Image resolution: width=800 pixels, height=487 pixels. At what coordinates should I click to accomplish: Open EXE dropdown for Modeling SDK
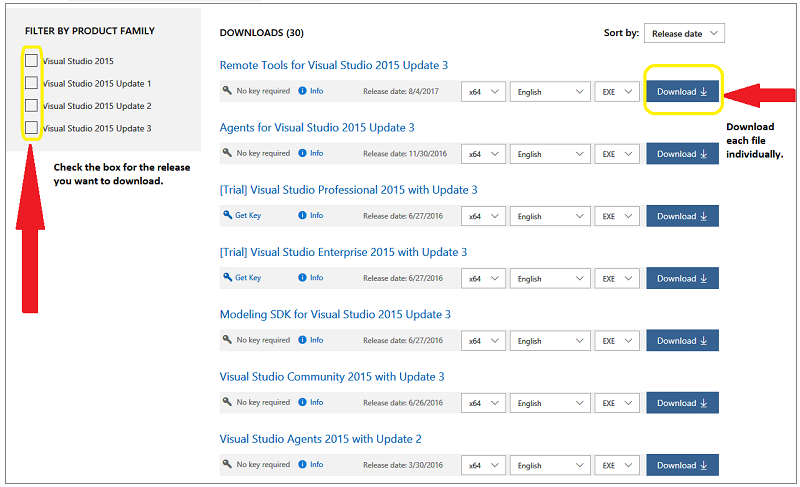click(617, 341)
